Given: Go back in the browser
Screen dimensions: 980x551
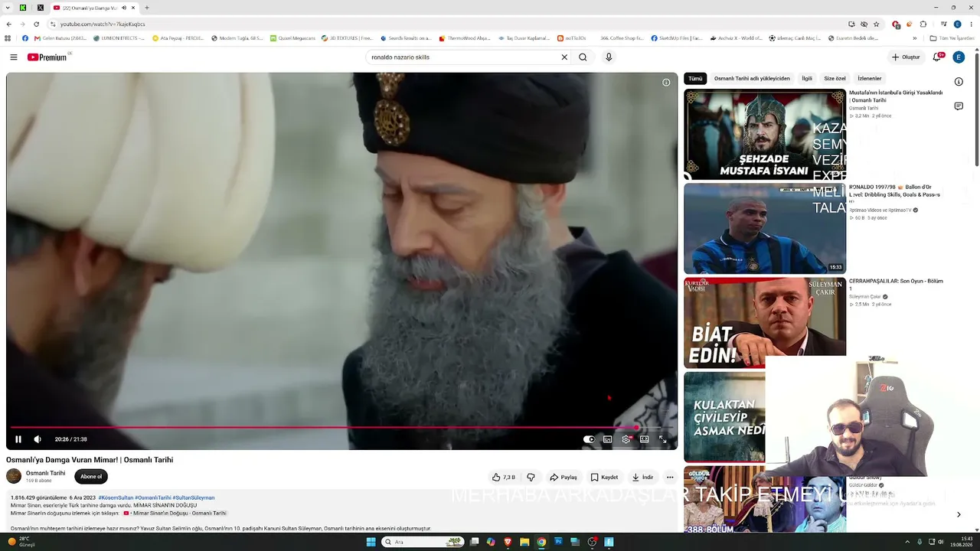Looking at the screenshot, I should point(8,24).
